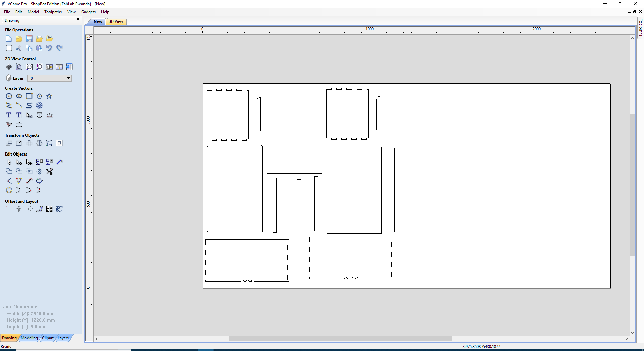Viewport: 644px width, 351px height.
Task: Select the Node Editing tool
Action: 19,162
